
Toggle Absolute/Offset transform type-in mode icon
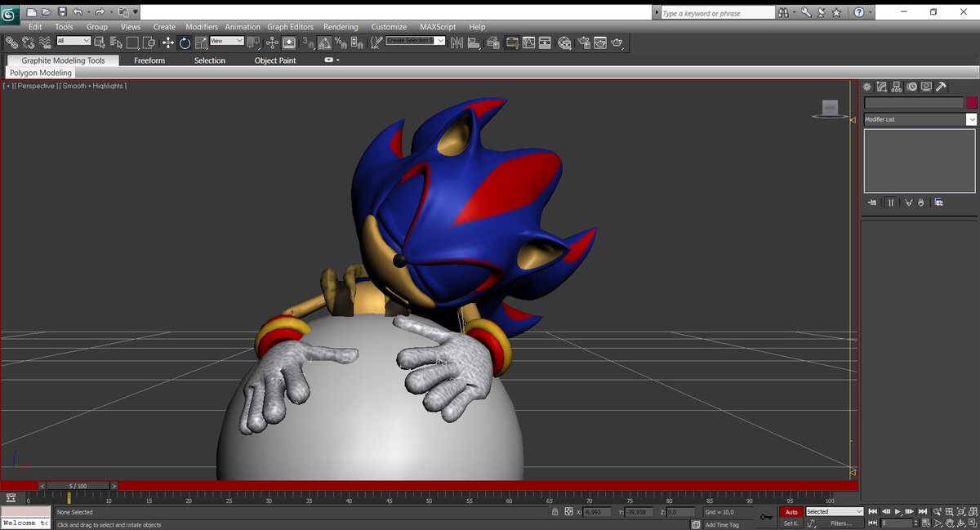point(569,512)
